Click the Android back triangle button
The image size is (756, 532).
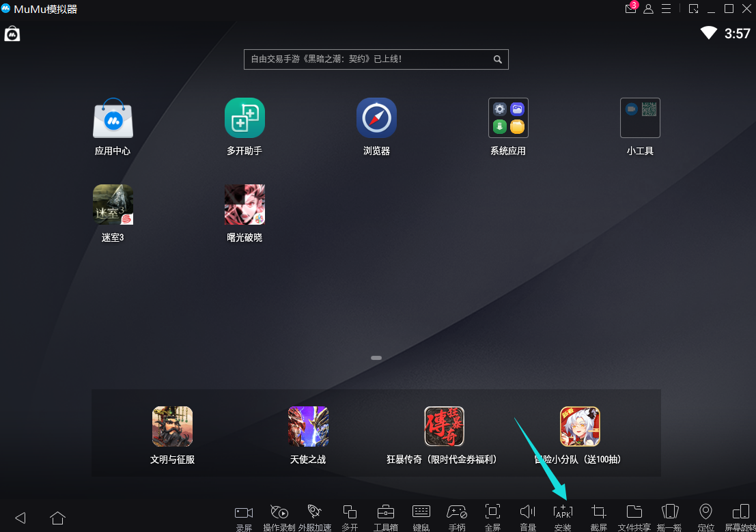[x=20, y=518]
